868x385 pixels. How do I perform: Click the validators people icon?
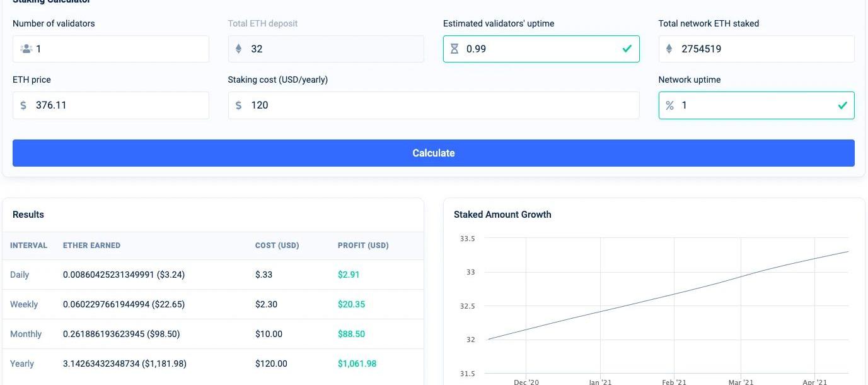26,49
